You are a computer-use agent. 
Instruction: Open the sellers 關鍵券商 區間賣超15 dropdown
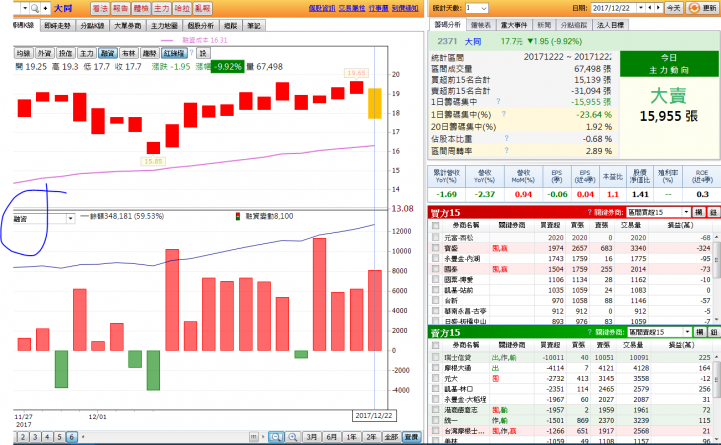660,332
